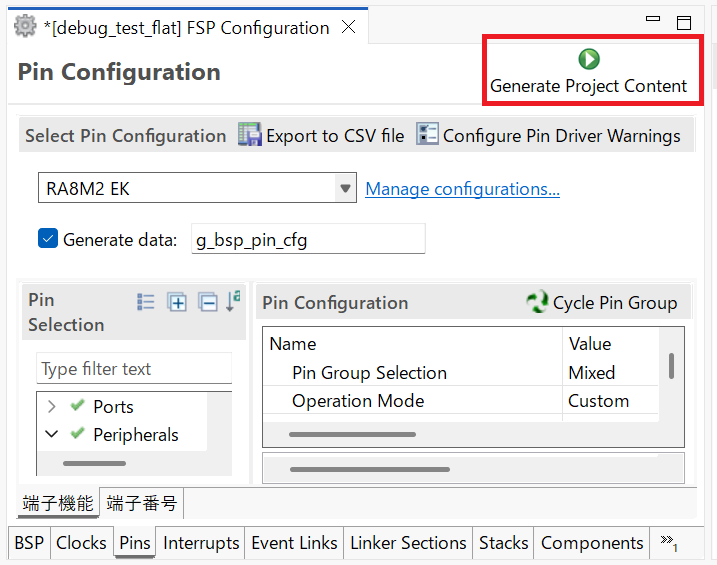
Task: Expand the Ports tree node
Action: click(x=51, y=407)
